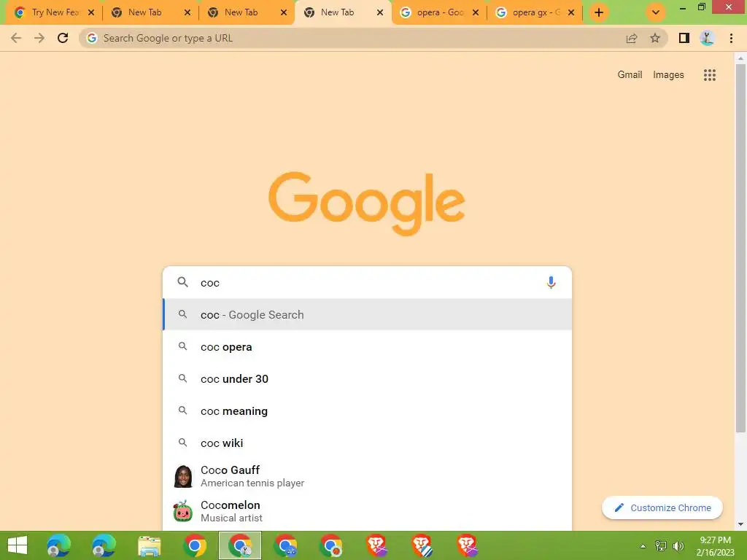Choose the 'coc wiki' suggestion
747x560 pixels.
point(368,443)
